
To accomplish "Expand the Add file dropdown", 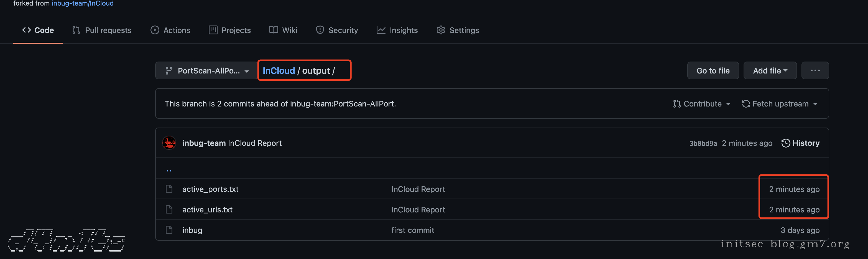I will (x=770, y=70).
